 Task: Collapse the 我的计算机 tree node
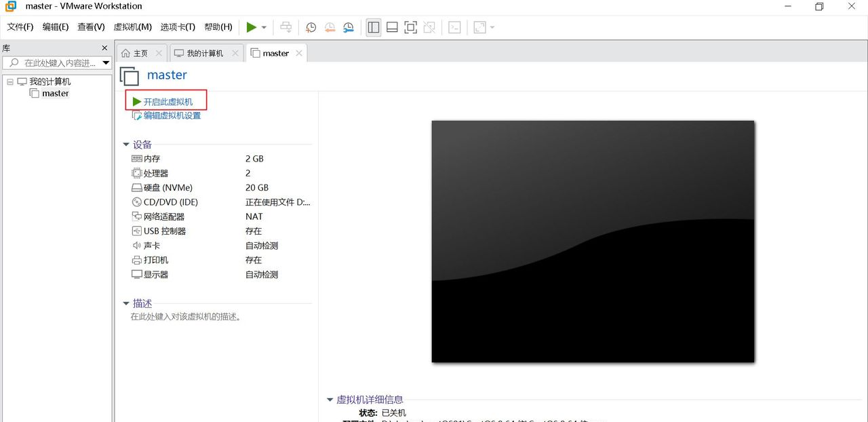click(9, 81)
